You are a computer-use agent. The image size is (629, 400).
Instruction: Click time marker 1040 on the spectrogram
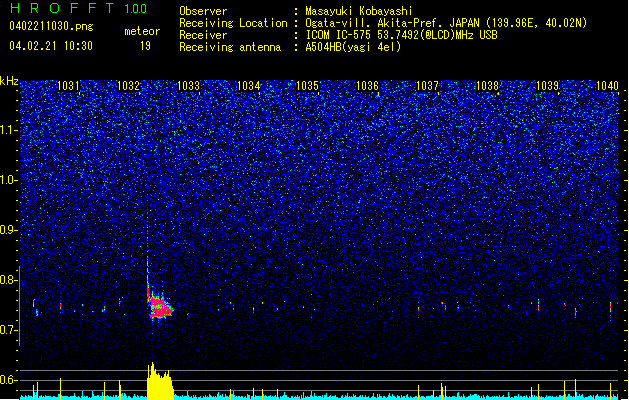[x=607, y=85]
